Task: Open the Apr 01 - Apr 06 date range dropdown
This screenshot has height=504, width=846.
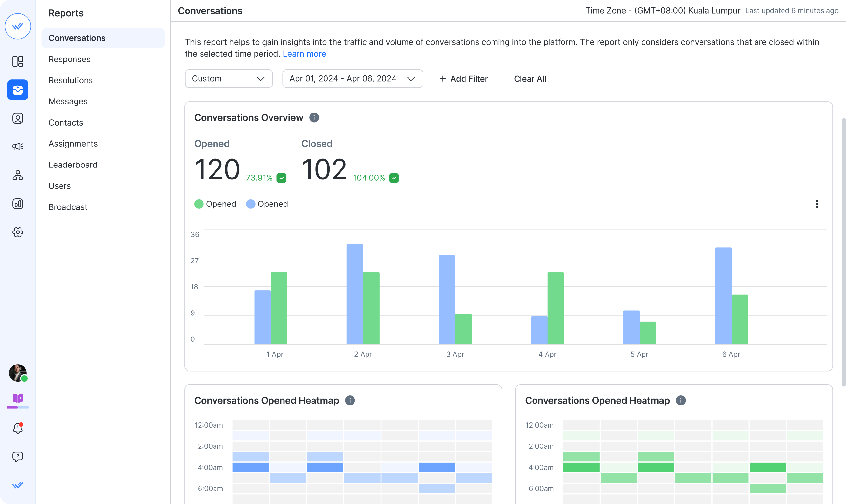Action: pyautogui.click(x=353, y=79)
